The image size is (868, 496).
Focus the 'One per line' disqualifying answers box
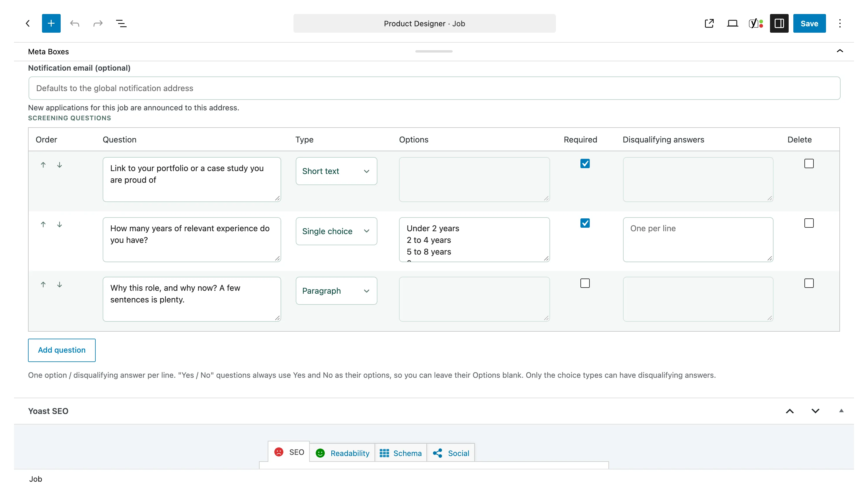pyautogui.click(x=698, y=239)
